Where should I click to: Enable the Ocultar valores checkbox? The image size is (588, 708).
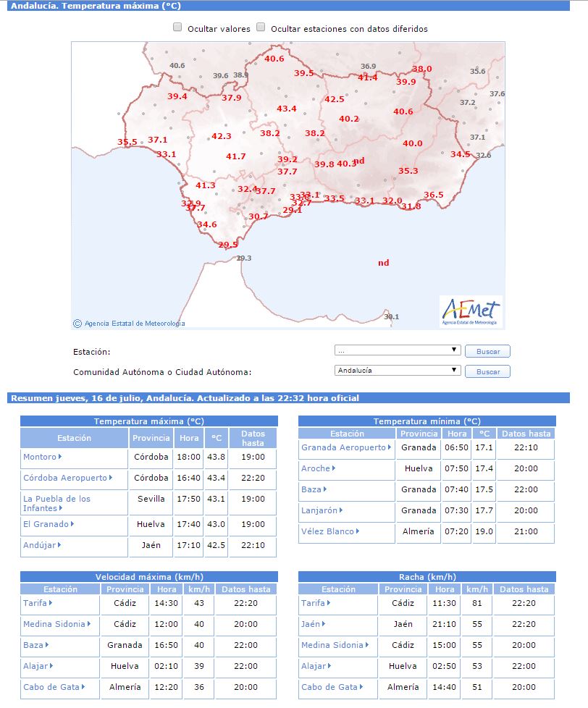coord(177,27)
